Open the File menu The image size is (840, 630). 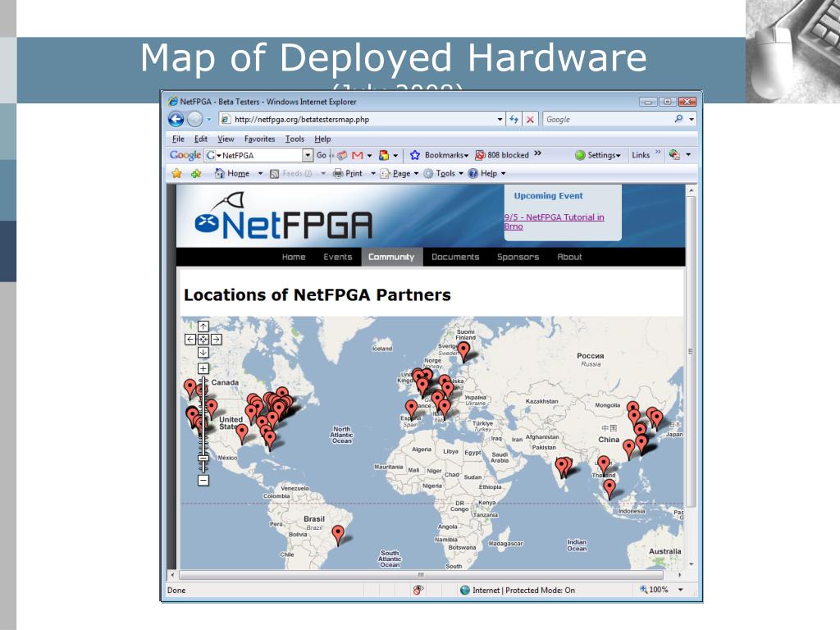coord(178,139)
